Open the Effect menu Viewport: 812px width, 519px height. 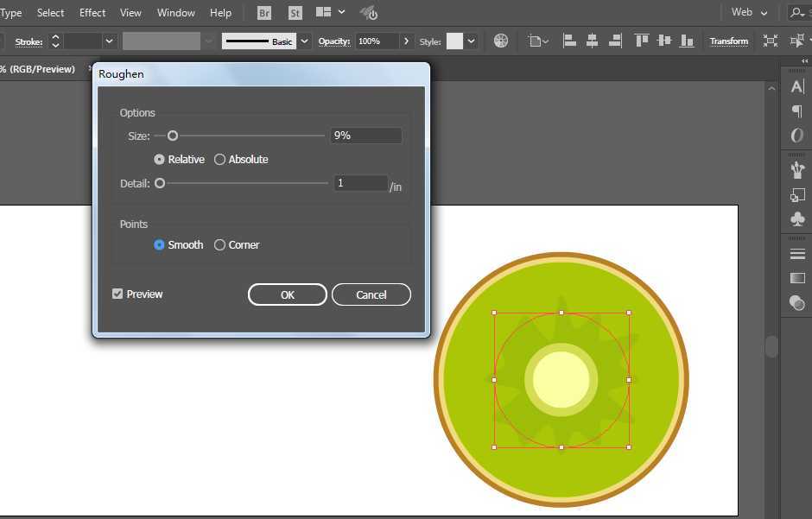tap(92, 13)
